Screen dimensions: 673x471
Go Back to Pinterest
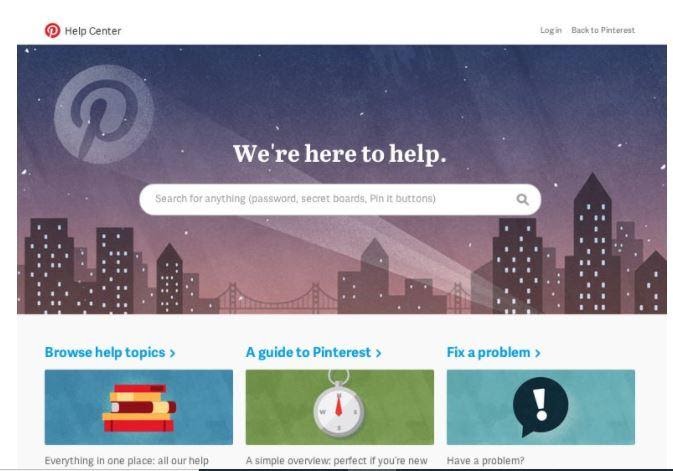pos(603,30)
